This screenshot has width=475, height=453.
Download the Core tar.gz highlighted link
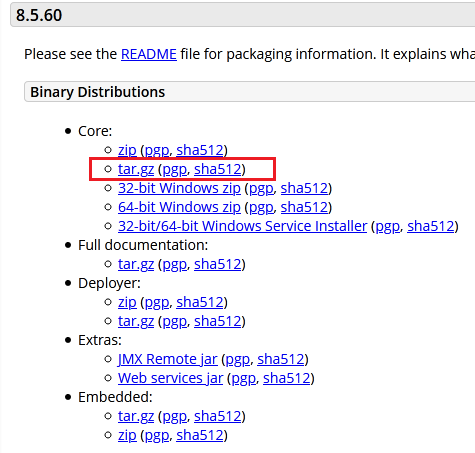pos(136,169)
